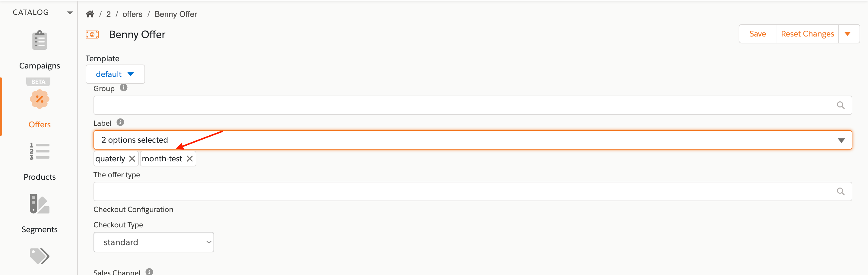Click the Save button
The width and height of the screenshot is (868, 275).
click(x=758, y=34)
